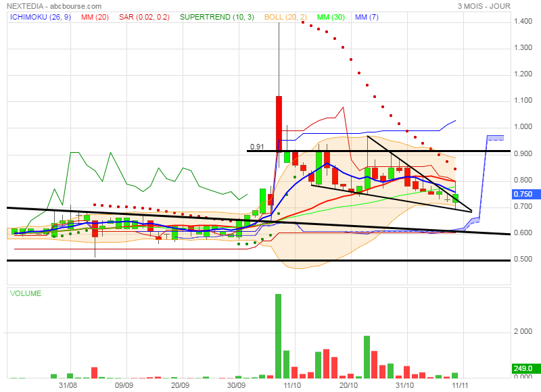Click the 1.000 price axis label

523,127
